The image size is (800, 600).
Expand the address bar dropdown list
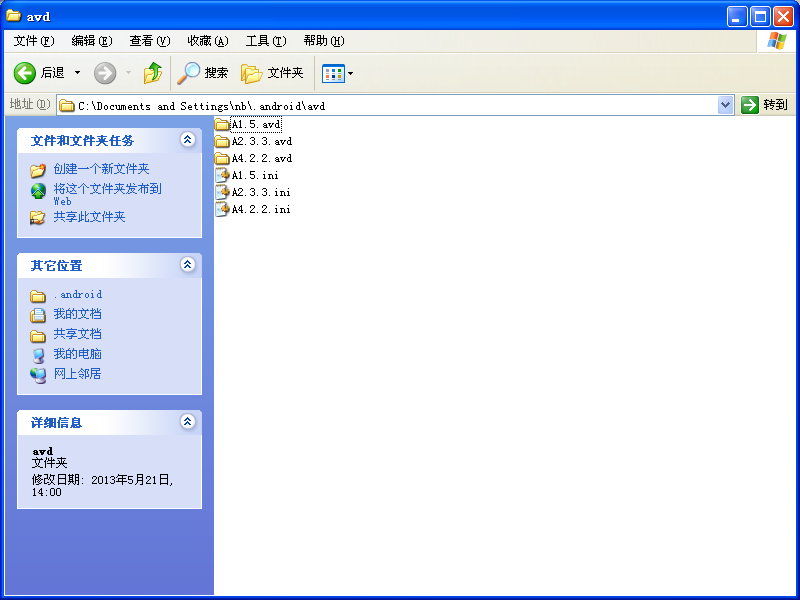pyautogui.click(x=726, y=106)
